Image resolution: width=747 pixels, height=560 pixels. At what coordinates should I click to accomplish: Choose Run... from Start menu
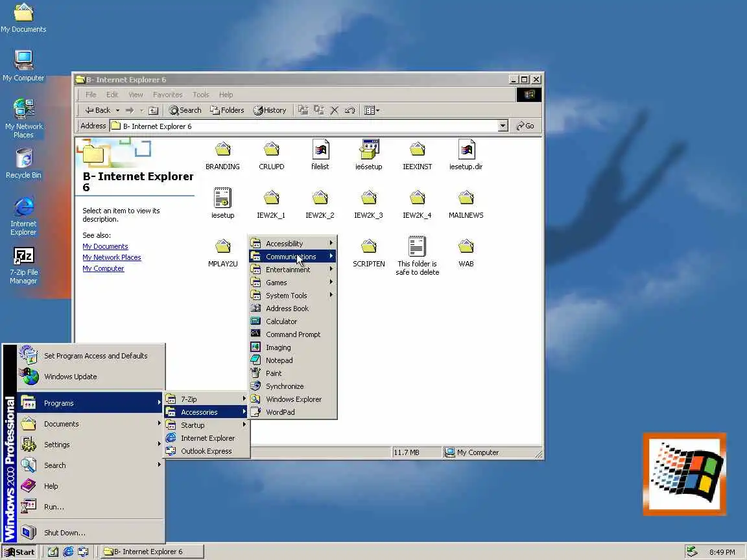[x=91, y=507]
